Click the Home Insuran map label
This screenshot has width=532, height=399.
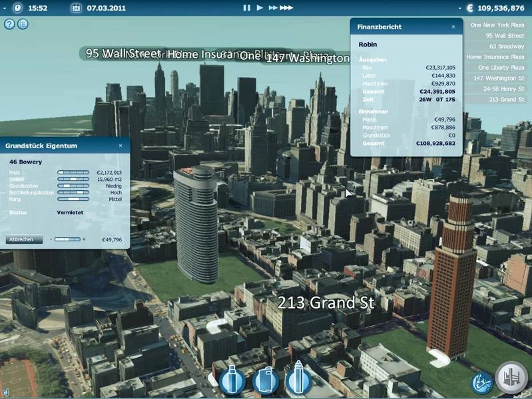(x=204, y=55)
